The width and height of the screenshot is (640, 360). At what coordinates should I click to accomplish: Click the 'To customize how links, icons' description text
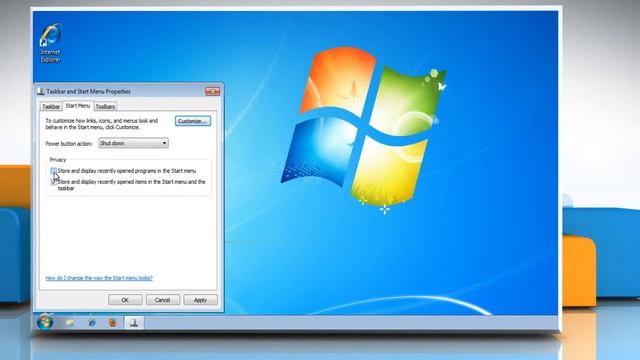pos(102,124)
